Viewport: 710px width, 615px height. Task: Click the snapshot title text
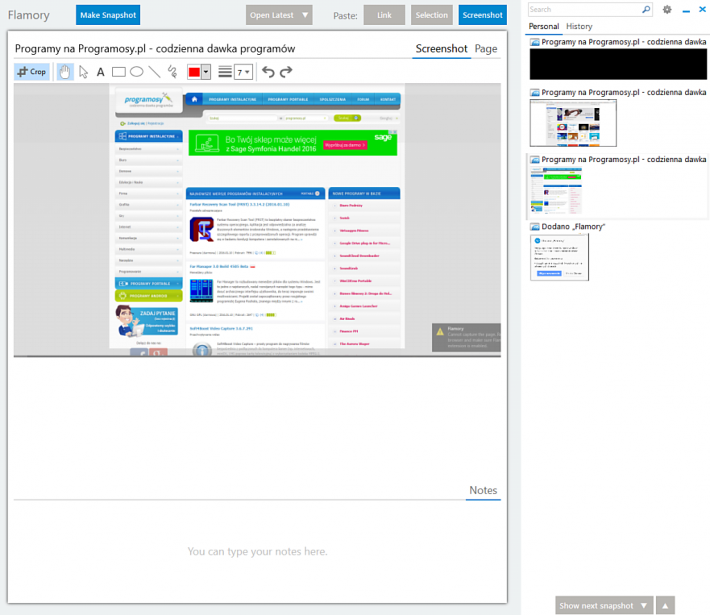point(155,48)
